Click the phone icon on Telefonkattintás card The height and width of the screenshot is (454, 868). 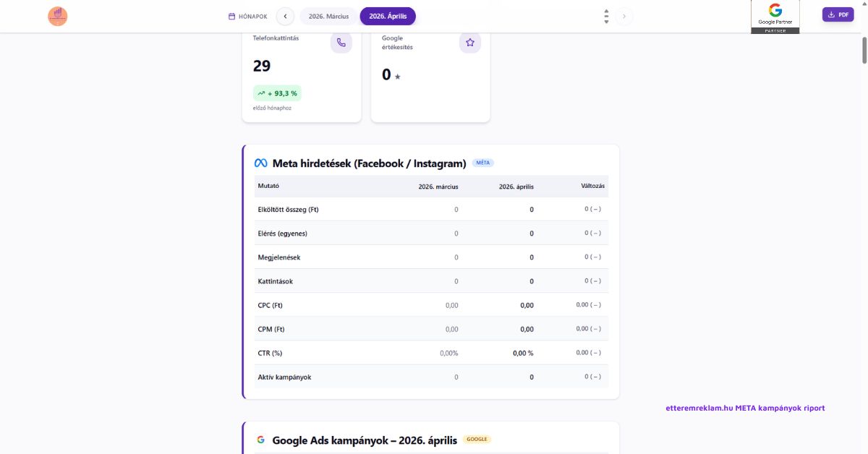[x=341, y=43]
